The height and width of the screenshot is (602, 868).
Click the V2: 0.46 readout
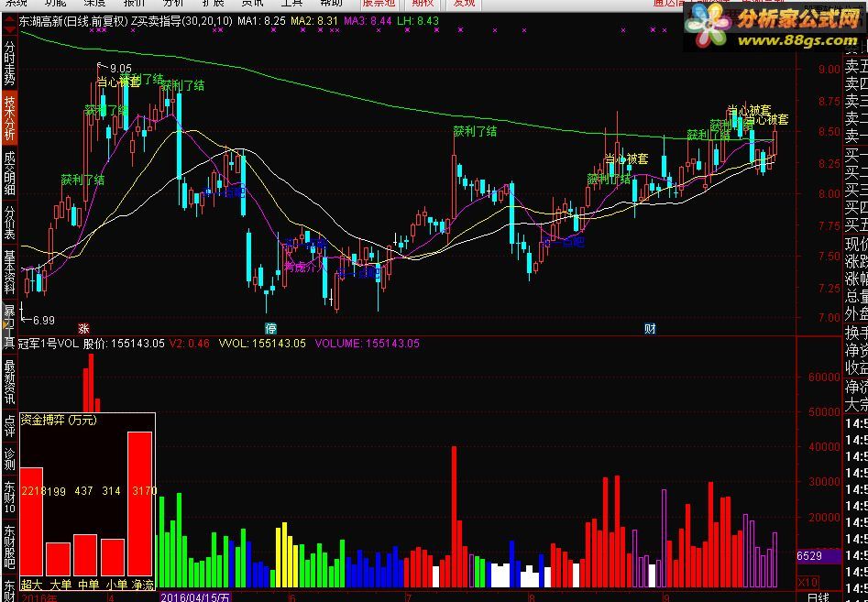(190, 344)
